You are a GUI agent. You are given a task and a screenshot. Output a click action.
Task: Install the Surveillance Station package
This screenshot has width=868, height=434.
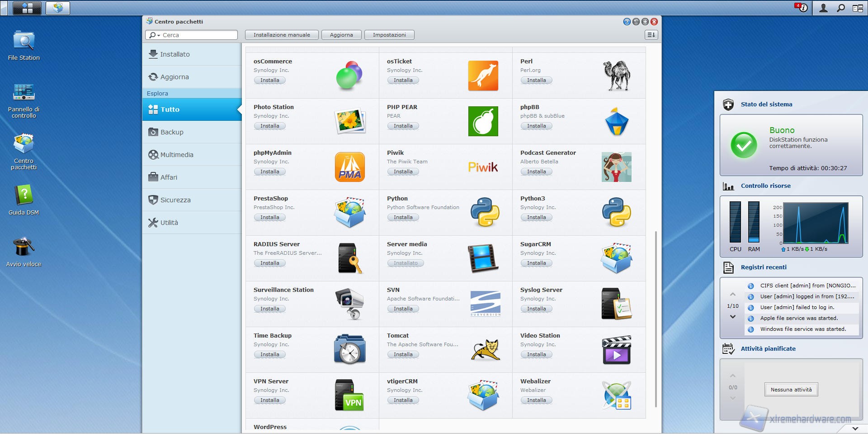[x=269, y=309]
